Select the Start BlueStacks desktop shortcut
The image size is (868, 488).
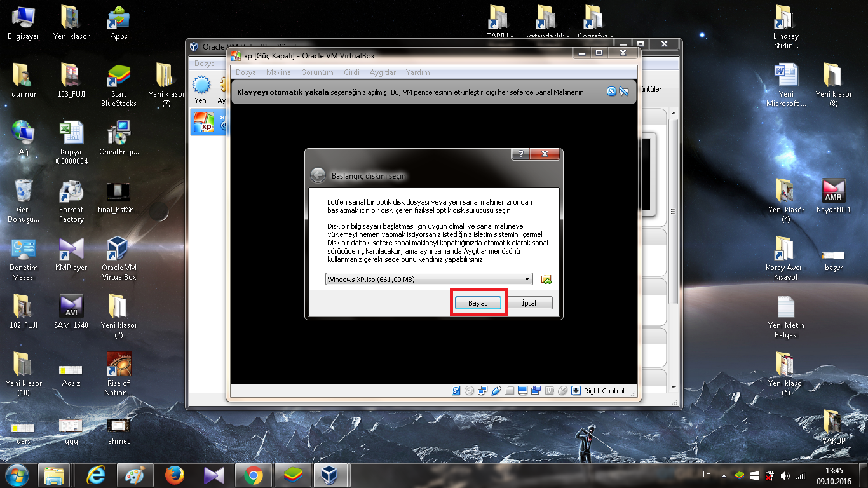[x=119, y=85]
